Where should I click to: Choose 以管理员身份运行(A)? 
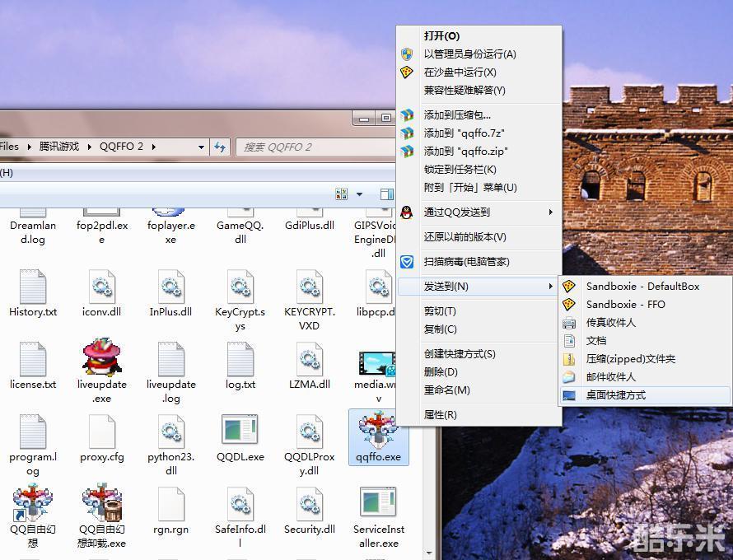tap(479, 54)
